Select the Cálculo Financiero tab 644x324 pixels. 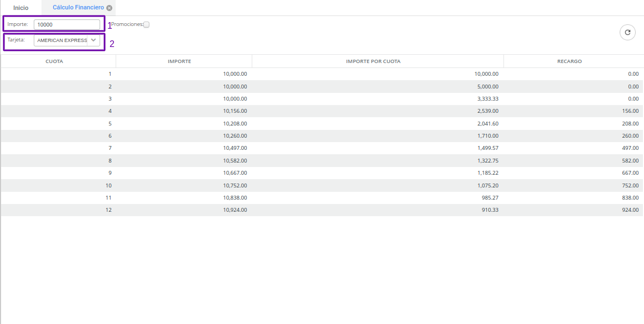(x=78, y=8)
